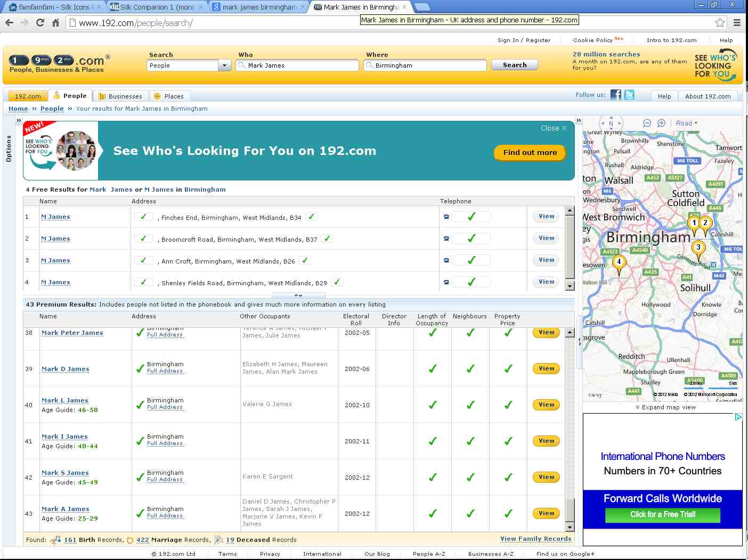View premium result Mark D James
Screen dimensions: 748x560
pyautogui.click(x=546, y=368)
